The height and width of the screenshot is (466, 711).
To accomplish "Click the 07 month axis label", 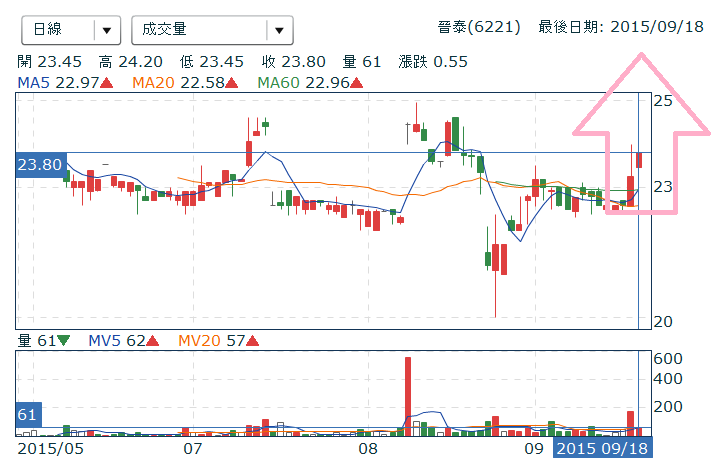I will pos(193,449).
